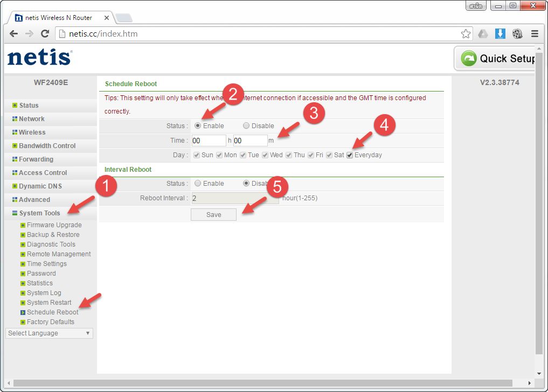
Task: Expand the Access Control menu section
Action: (43, 173)
